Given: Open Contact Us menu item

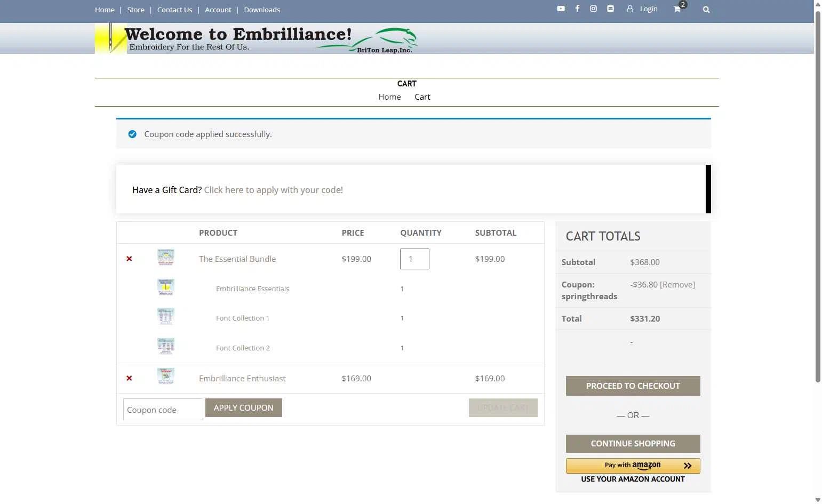Looking at the screenshot, I should (x=174, y=10).
